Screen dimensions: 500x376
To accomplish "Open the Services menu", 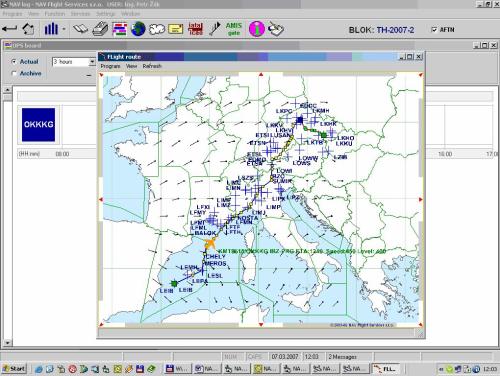I will (80, 14).
